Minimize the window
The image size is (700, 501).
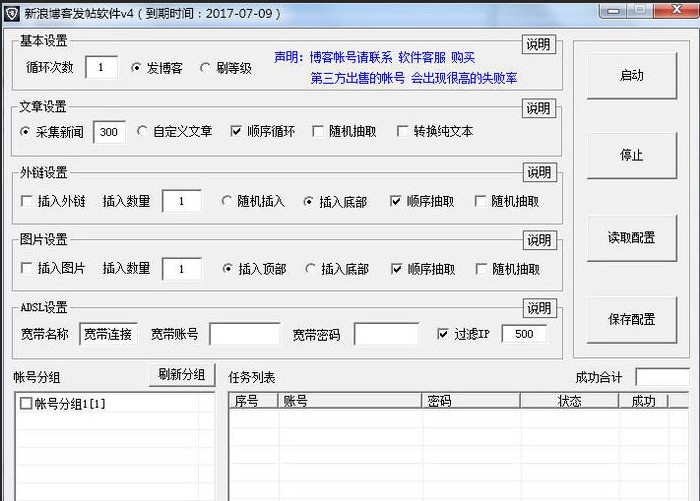click(614, 11)
